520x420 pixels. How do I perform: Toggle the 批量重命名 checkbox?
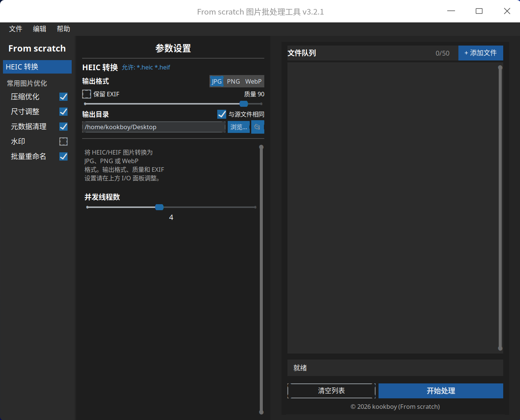63,156
